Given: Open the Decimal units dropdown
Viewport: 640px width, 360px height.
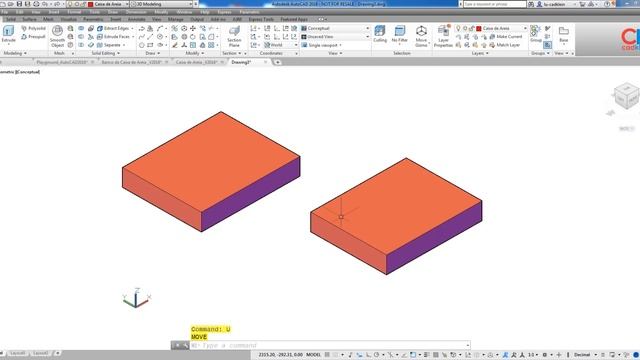Looking at the screenshot, I should [x=585, y=355].
